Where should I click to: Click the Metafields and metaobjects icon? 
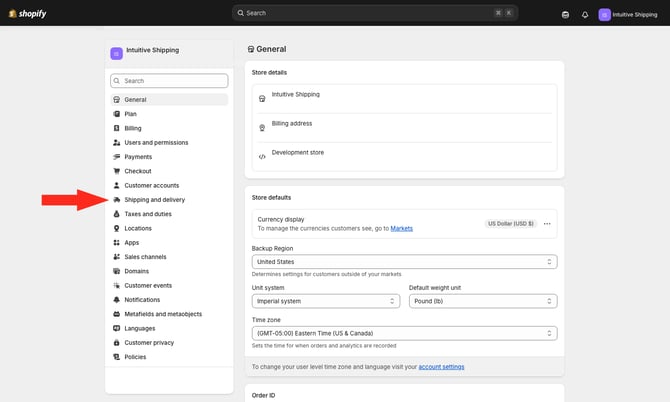pos(117,314)
